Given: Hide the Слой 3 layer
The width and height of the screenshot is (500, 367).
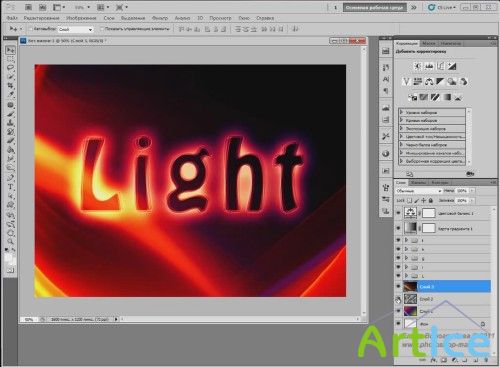Looking at the screenshot, I should [398, 286].
